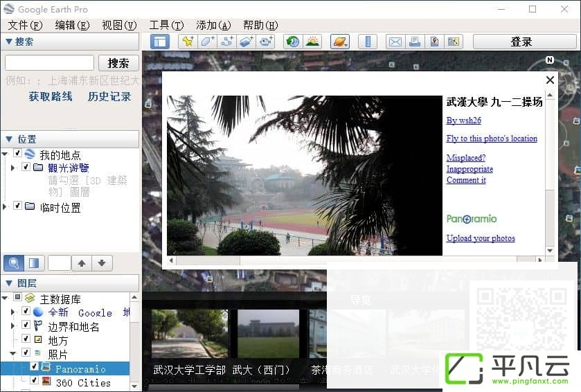The image size is (581, 392).
Task: Click the Inappropriate link
Action: [470, 169]
